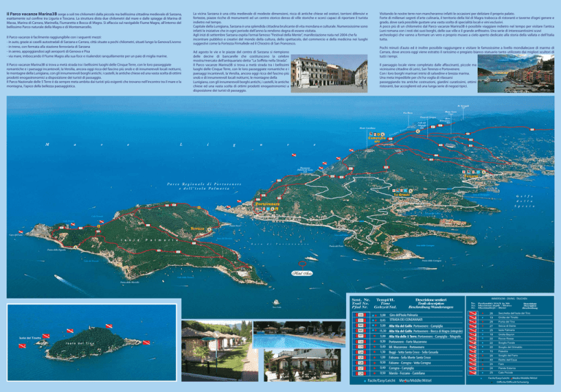Open the gazebo terrace photo
561x392 pixels.
click(302, 365)
